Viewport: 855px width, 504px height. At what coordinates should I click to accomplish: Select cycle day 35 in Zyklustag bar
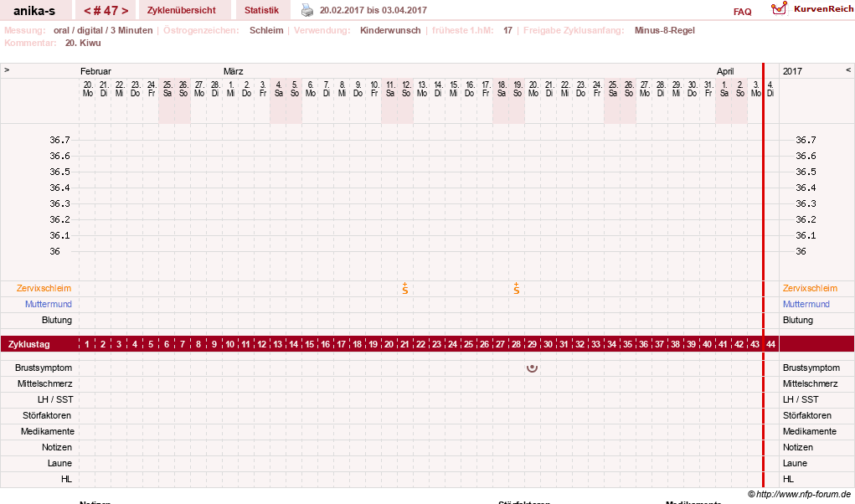(x=627, y=344)
